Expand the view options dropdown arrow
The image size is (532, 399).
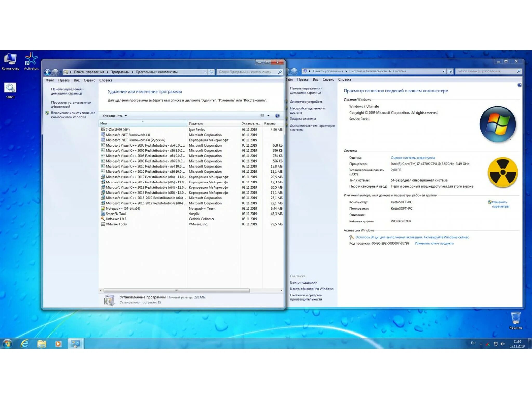click(268, 116)
